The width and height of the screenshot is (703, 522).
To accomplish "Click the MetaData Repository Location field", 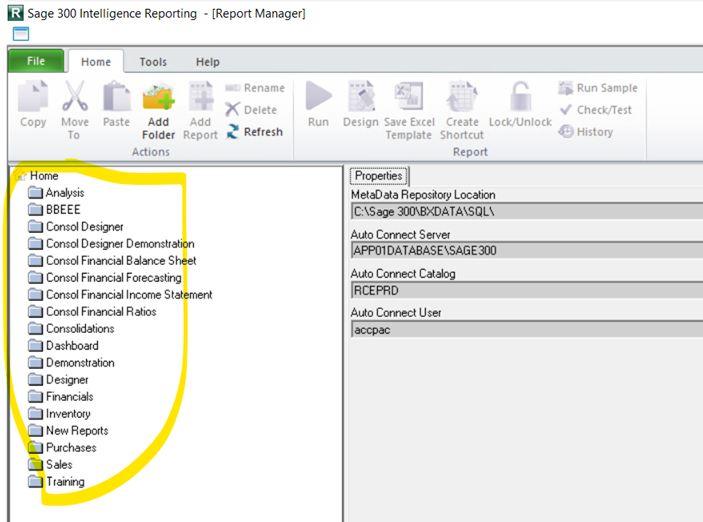I will (527, 211).
